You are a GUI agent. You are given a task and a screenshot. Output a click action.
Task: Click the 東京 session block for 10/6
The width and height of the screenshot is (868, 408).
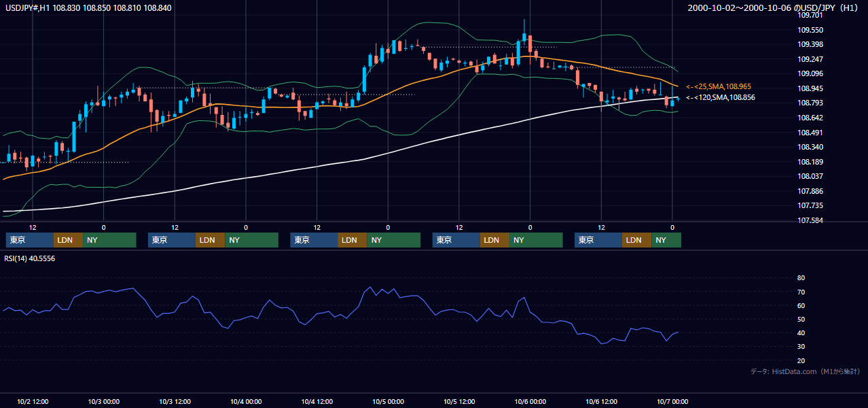(598, 240)
